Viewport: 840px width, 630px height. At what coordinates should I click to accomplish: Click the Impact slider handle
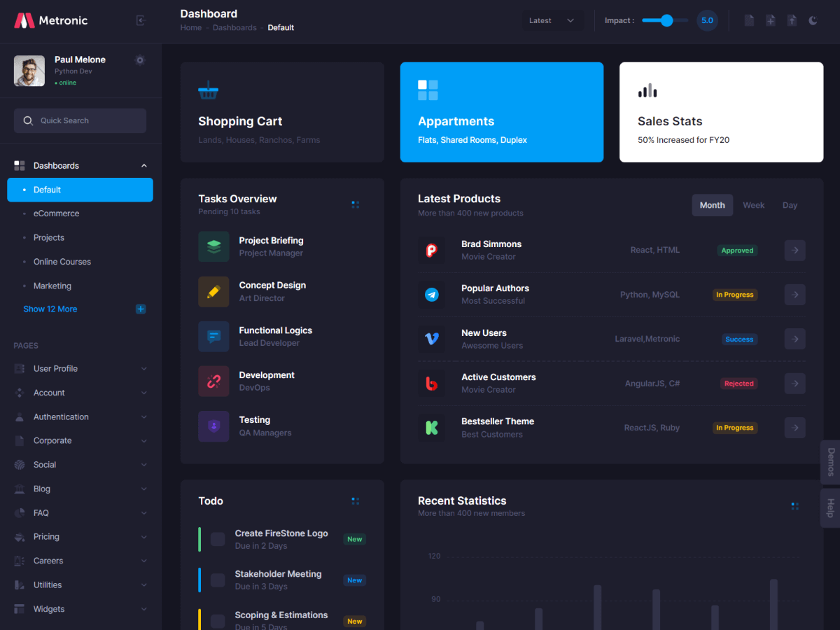[x=666, y=21]
